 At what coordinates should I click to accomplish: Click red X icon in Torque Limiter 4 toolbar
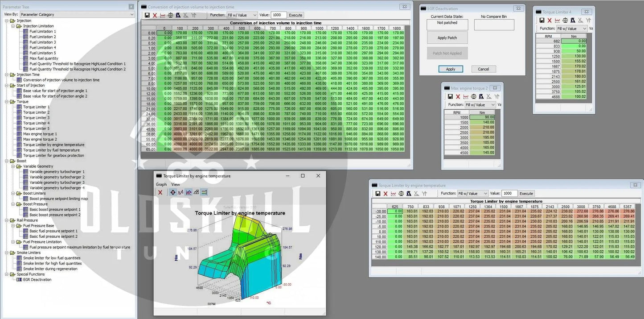click(x=550, y=20)
